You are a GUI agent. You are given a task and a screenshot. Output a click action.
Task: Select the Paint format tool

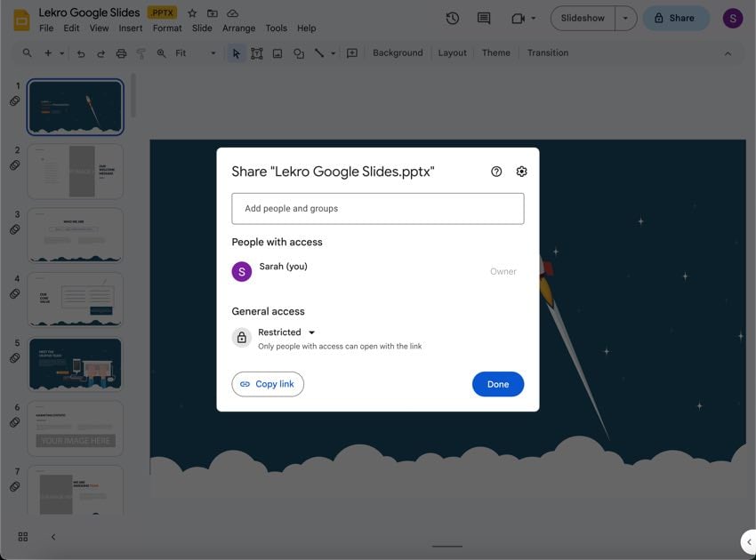pyautogui.click(x=139, y=51)
